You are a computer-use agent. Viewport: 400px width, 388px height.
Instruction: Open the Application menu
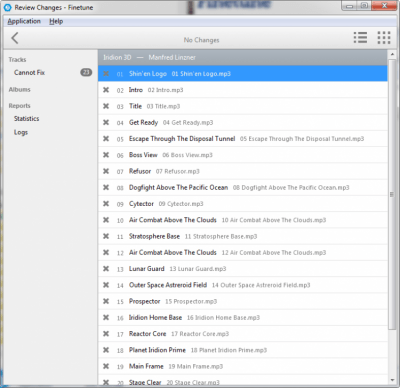(24, 21)
